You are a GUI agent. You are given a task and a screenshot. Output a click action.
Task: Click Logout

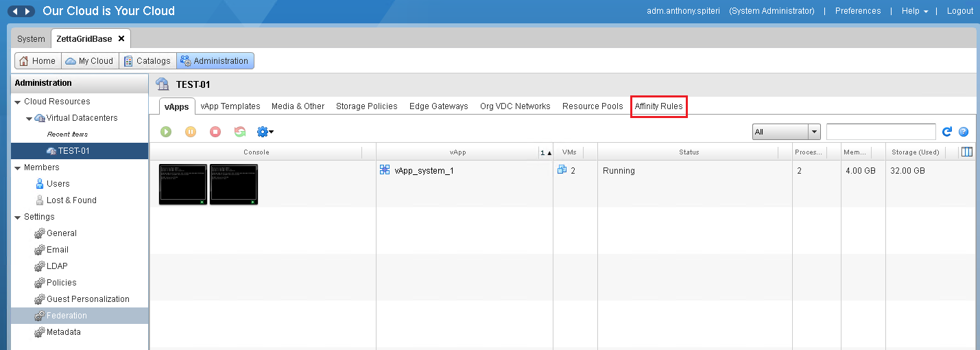pos(960,11)
